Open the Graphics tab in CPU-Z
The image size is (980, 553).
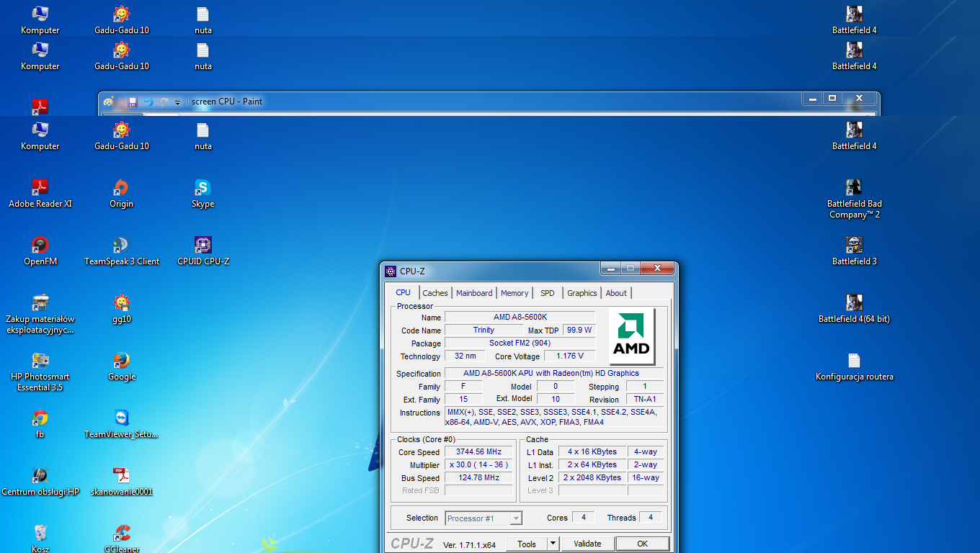point(582,293)
